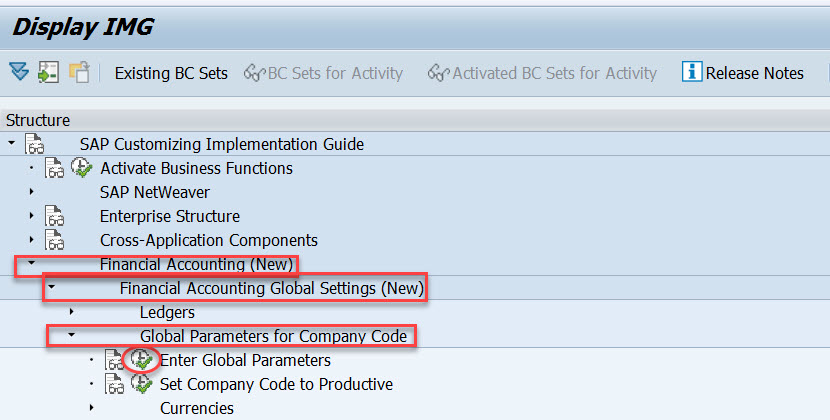Expand the SAP NetWeaver node arrow

click(x=32, y=192)
